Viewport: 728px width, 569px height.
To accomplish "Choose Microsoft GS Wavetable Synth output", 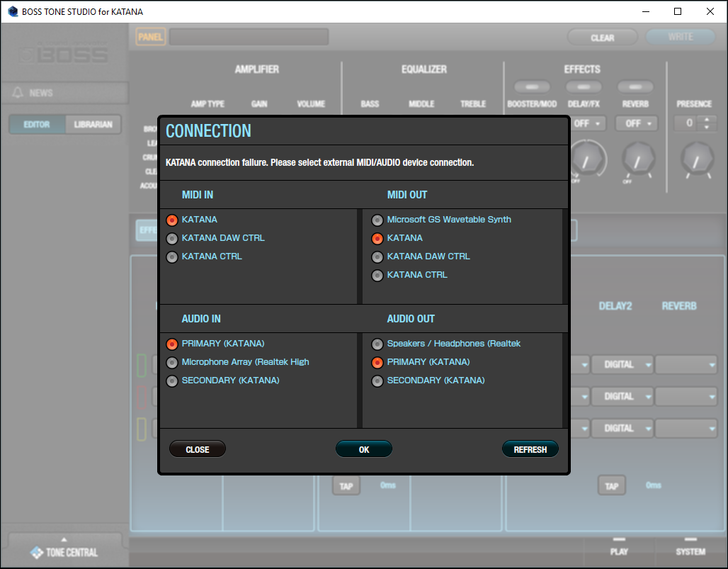I will point(377,220).
